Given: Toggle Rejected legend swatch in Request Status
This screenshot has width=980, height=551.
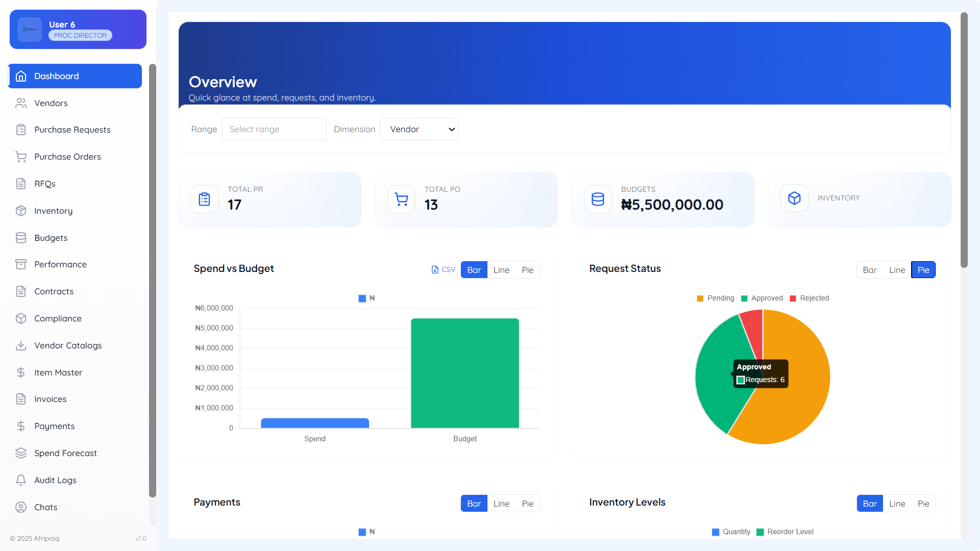Looking at the screenshot, I should point(793,298).
